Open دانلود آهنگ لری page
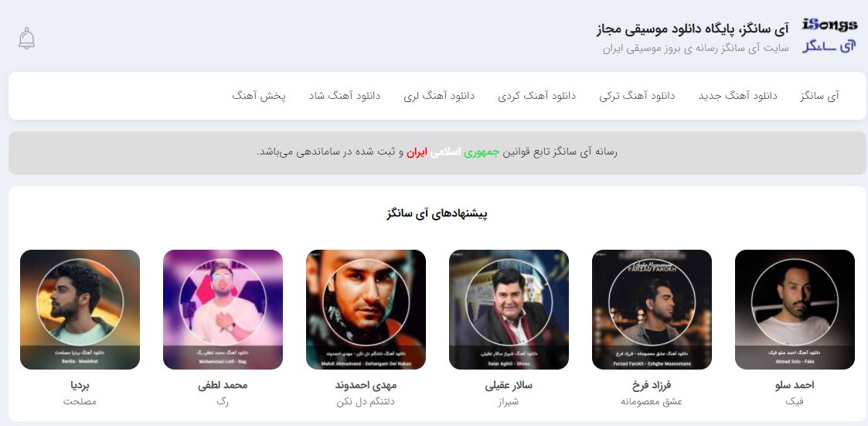Screen dimensions: 868x426 440,96
